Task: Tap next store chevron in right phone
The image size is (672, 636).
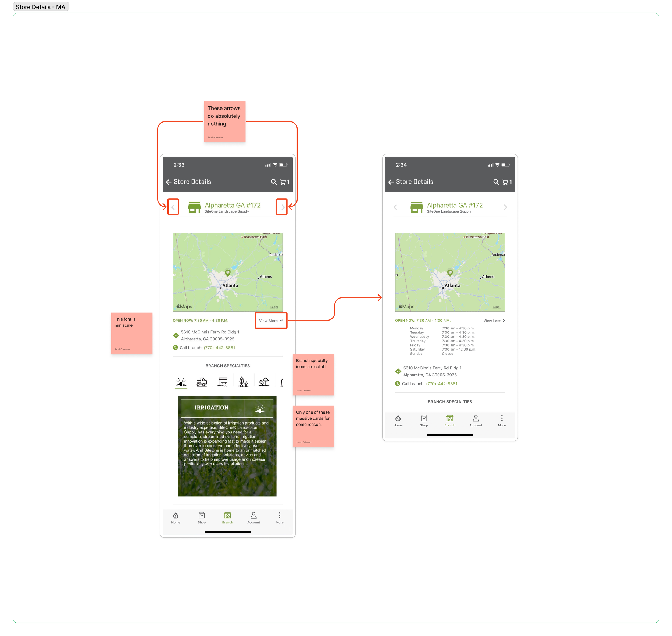Action: (x=505, y=207)
